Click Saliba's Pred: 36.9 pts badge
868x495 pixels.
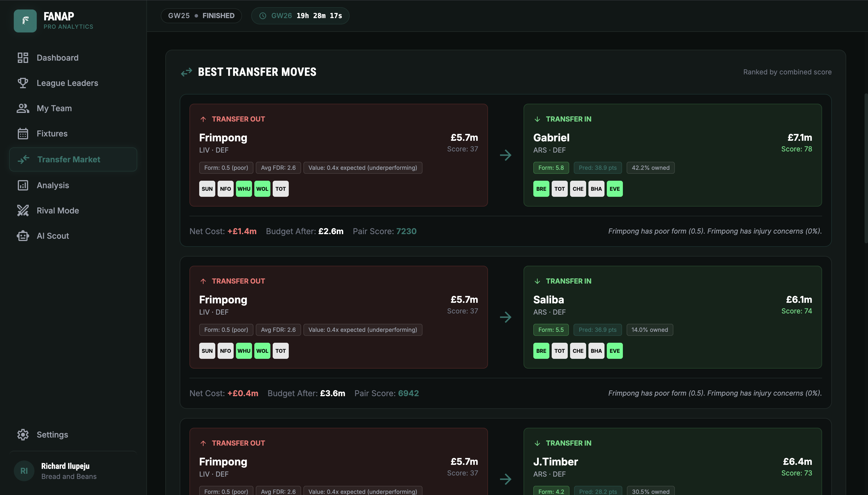(598, 330)
